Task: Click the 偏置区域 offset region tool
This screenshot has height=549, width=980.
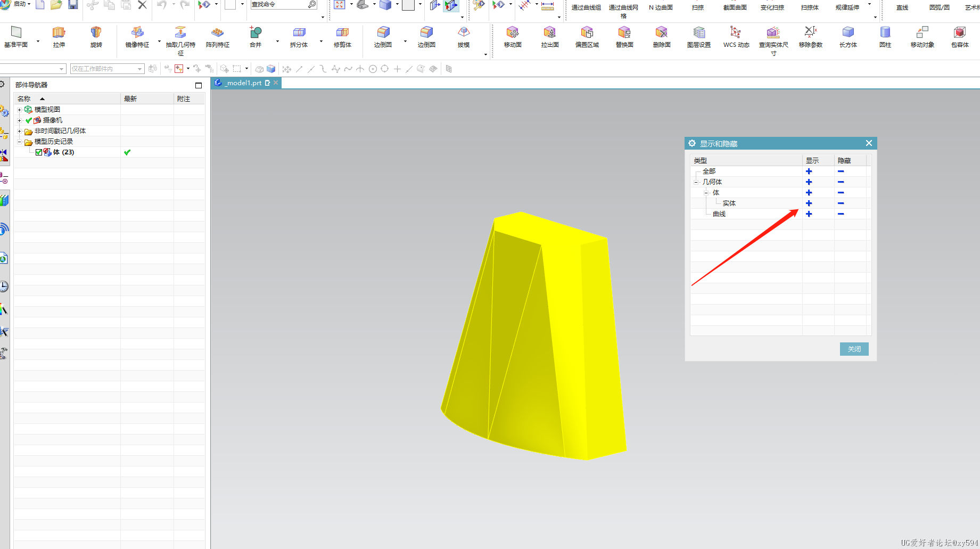Action: pos(587,37)
